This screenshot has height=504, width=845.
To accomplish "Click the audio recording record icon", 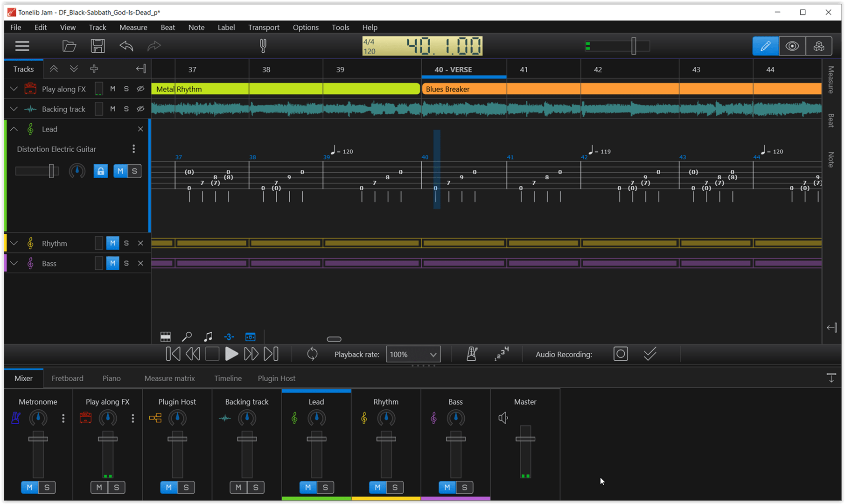I will (621, 354).
